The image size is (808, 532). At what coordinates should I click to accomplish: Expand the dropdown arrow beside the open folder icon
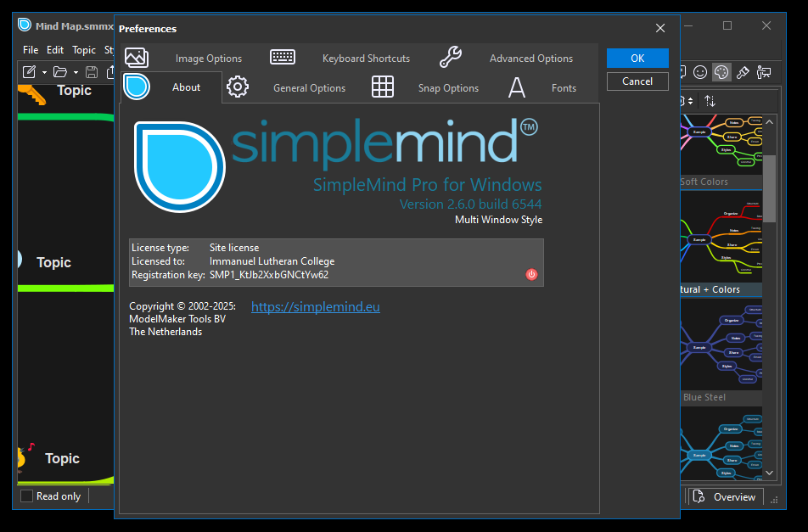76,73
